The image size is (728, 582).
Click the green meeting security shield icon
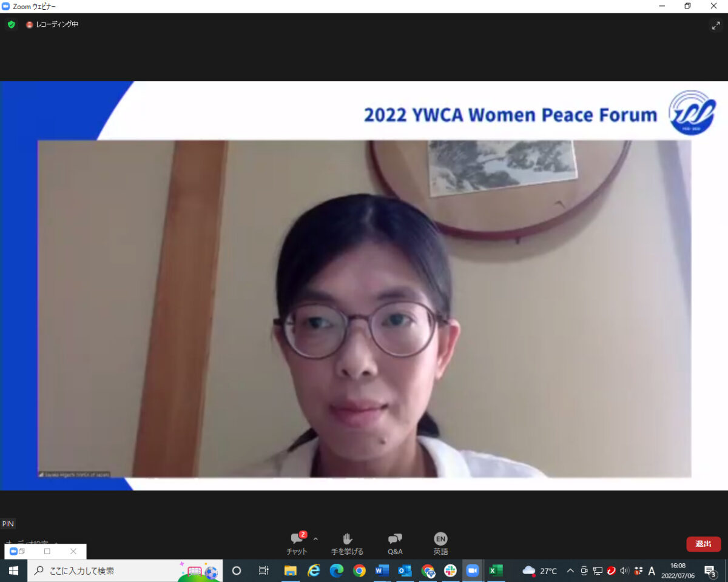coord(11,25)
